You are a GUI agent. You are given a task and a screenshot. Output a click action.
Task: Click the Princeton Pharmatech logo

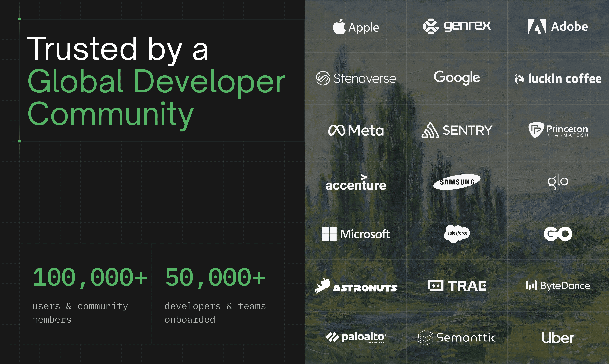coord(558,130)
